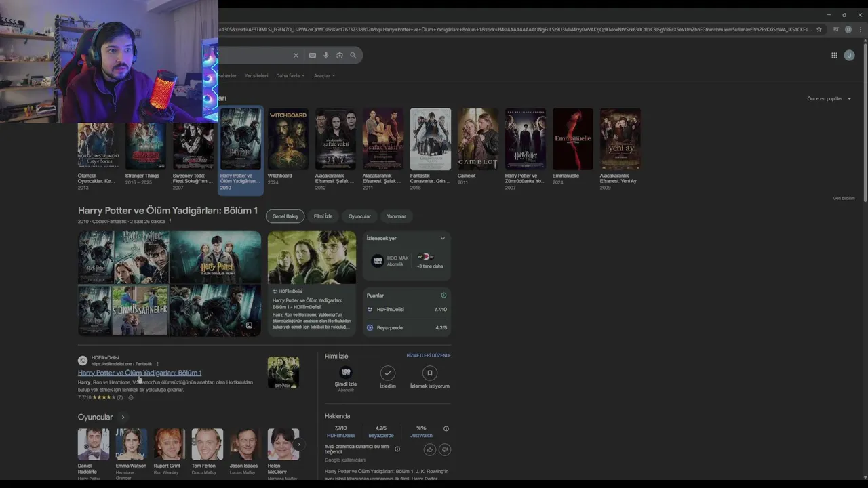Open the Chrome three-dot menu
The image size is (868, 488).
860,29
